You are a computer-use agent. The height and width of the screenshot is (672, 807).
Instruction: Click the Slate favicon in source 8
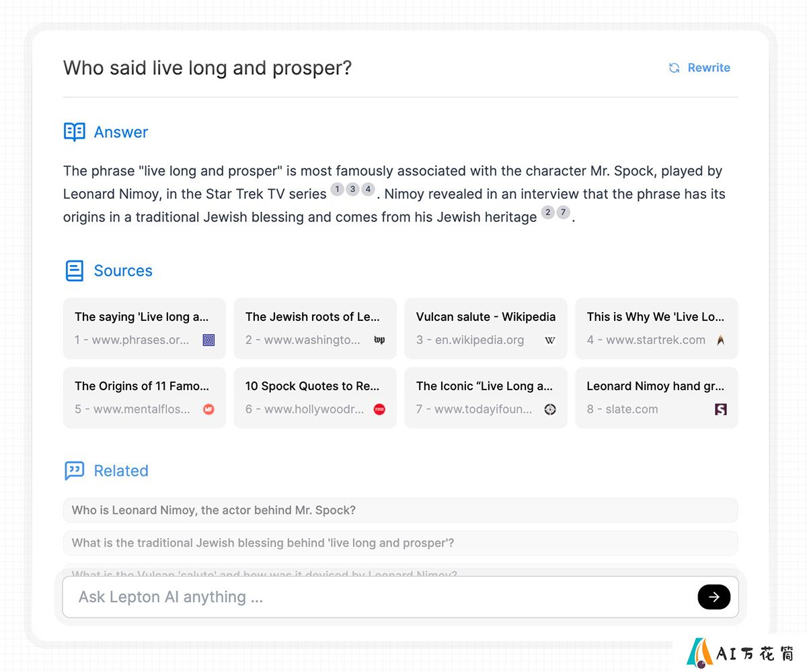[x=721, y=409]
